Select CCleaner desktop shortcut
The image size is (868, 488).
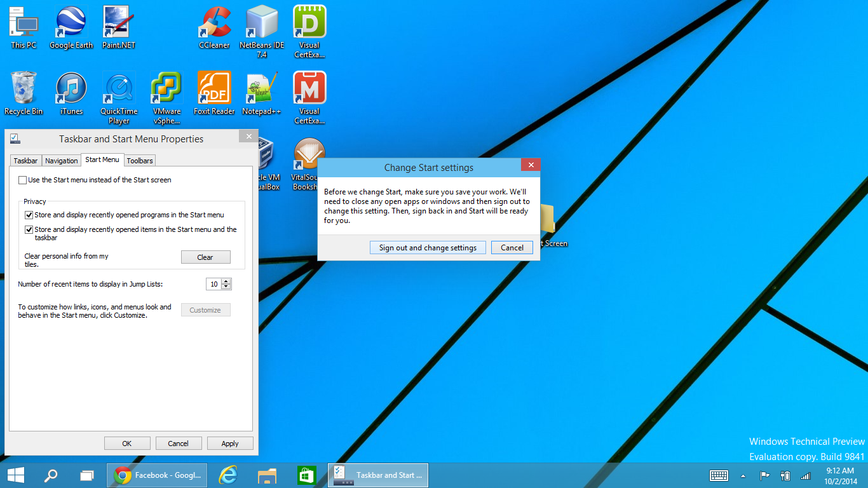click(214, 28)
